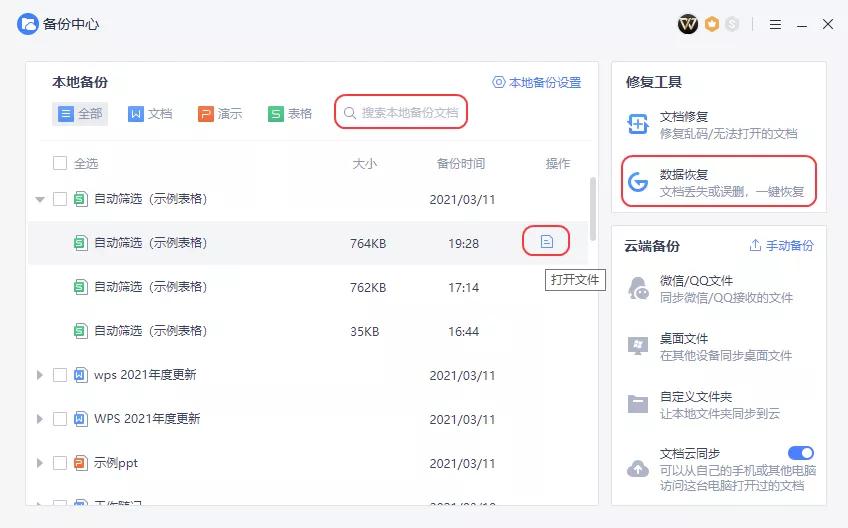The height and width of the screenshot is (528, 848).
Task: Select the 全部 filter tab
Action: 80,114
